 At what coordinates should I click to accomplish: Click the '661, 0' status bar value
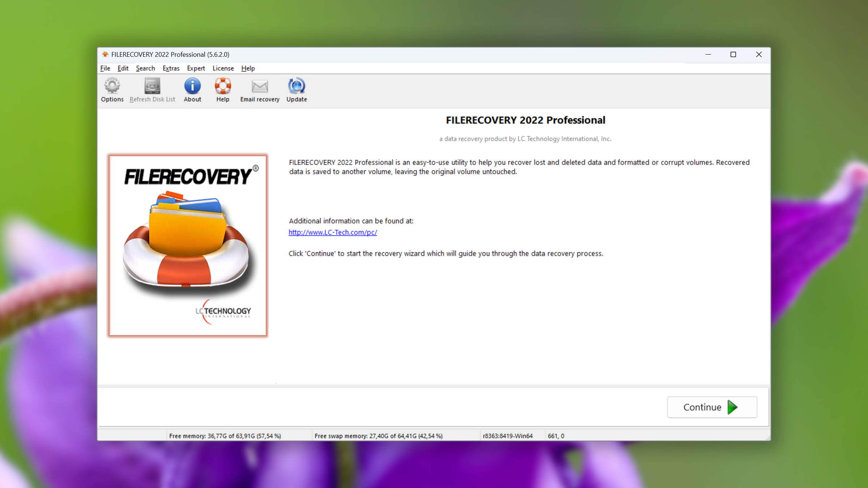pos(556,436)
